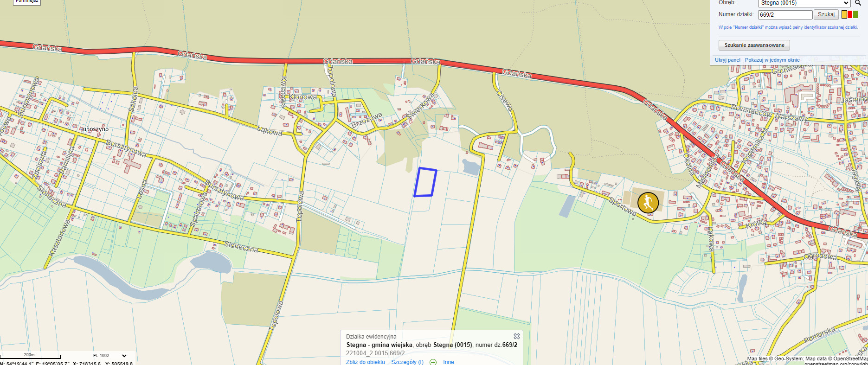Click the blue highlighted parcel 669/2 outline

pyautogui.click(x=425, y=182)
